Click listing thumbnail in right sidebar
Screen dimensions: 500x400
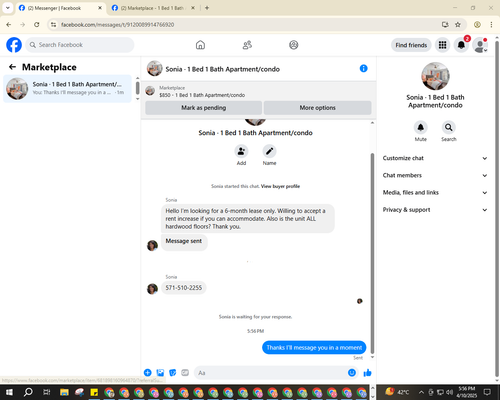(435, 76)
